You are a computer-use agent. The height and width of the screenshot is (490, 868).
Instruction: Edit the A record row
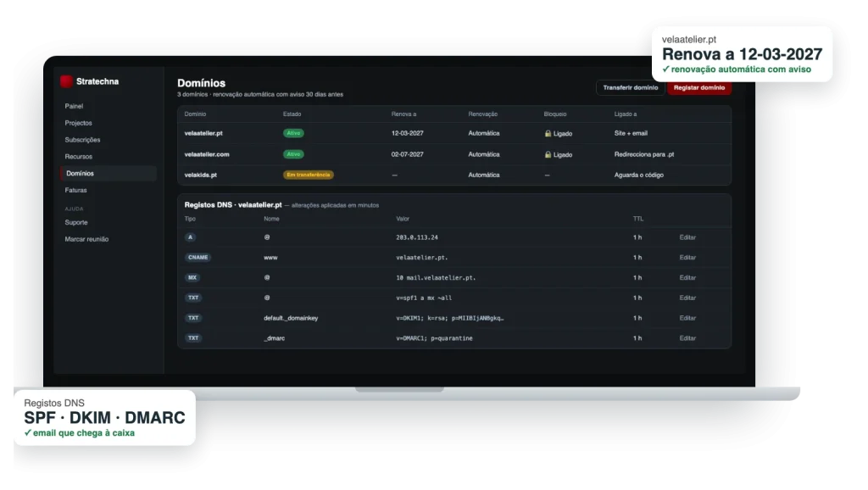687,237
